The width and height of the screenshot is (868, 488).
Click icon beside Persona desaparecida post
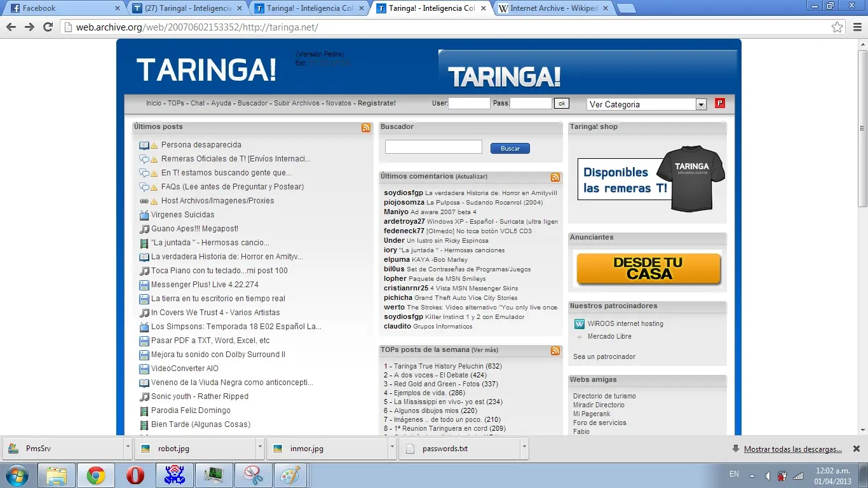[144, 145]
